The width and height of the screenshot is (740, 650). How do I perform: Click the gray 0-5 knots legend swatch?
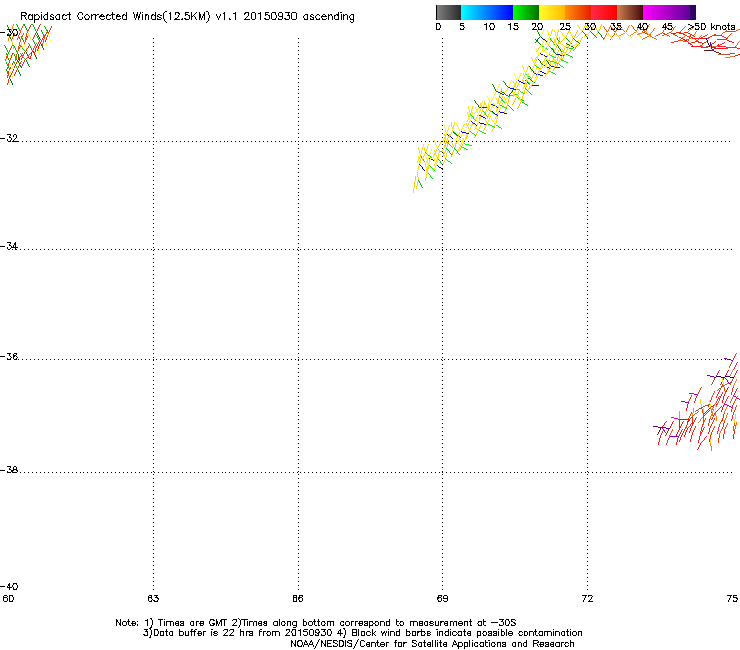point(448,12)
